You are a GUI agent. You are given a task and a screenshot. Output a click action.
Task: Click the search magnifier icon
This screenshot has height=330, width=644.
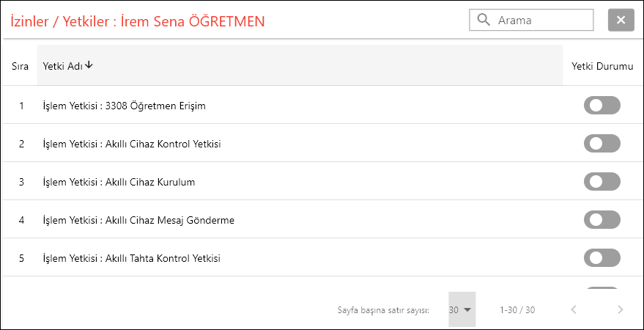pos(483,21)
